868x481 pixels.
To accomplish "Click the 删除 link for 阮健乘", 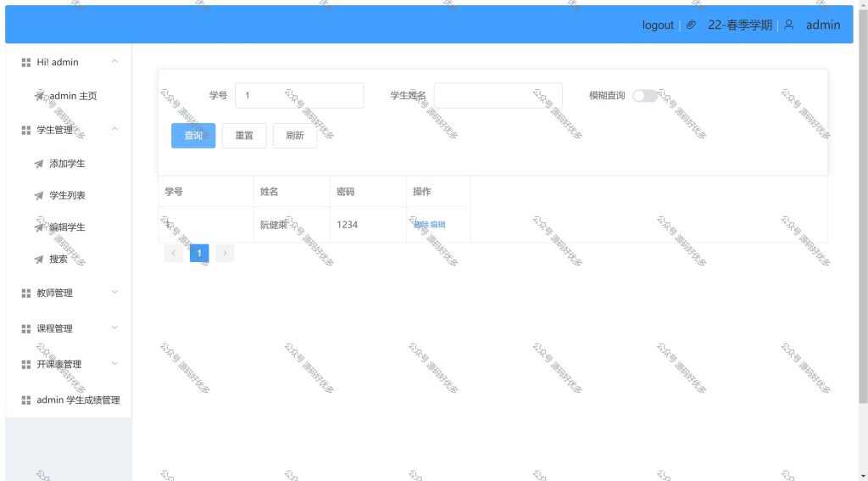I will coord(420,225).
